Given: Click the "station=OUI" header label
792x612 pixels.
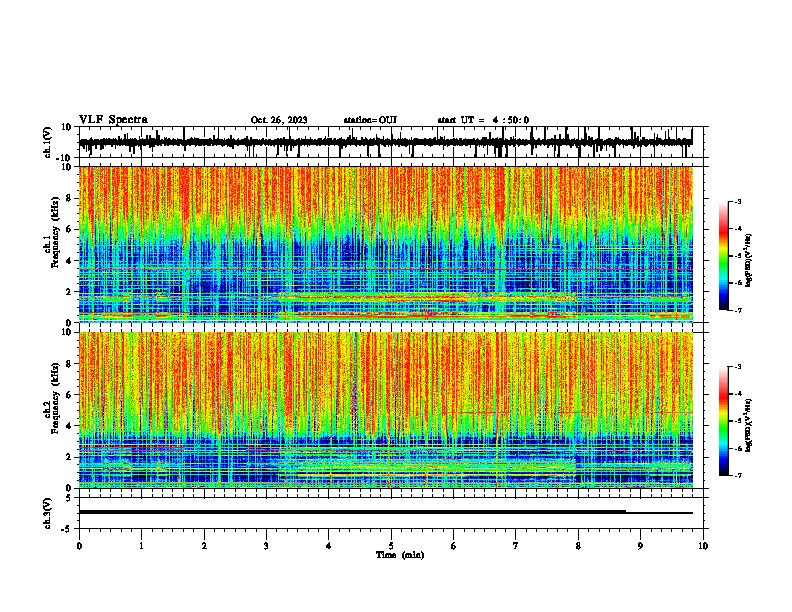Looking at the screenshot, I should pyautogui.click(x=370, y=120).
